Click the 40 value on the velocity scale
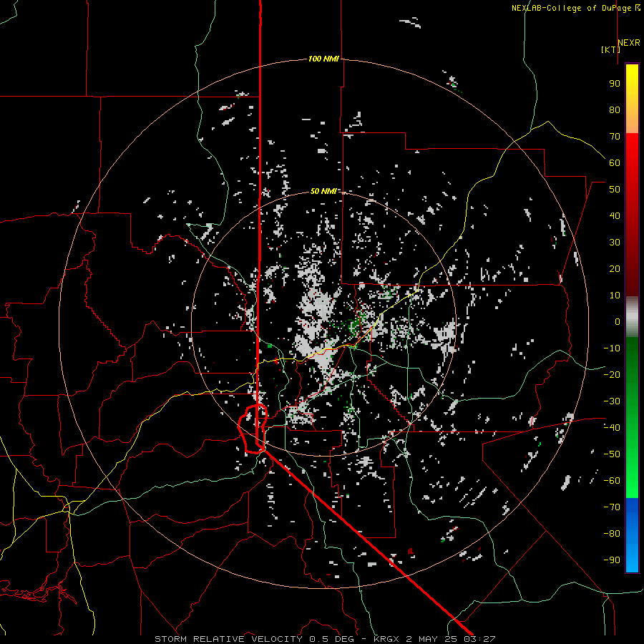 tap(615, 216)
